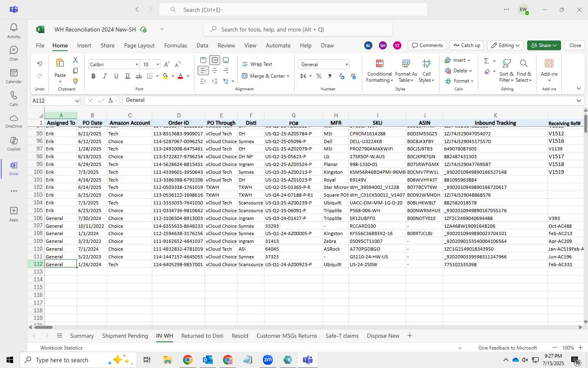Image resolution: width=588 pixels, height=368 pixels.
Task: Click the Cut scissors icon
Action: pos(76,60)
